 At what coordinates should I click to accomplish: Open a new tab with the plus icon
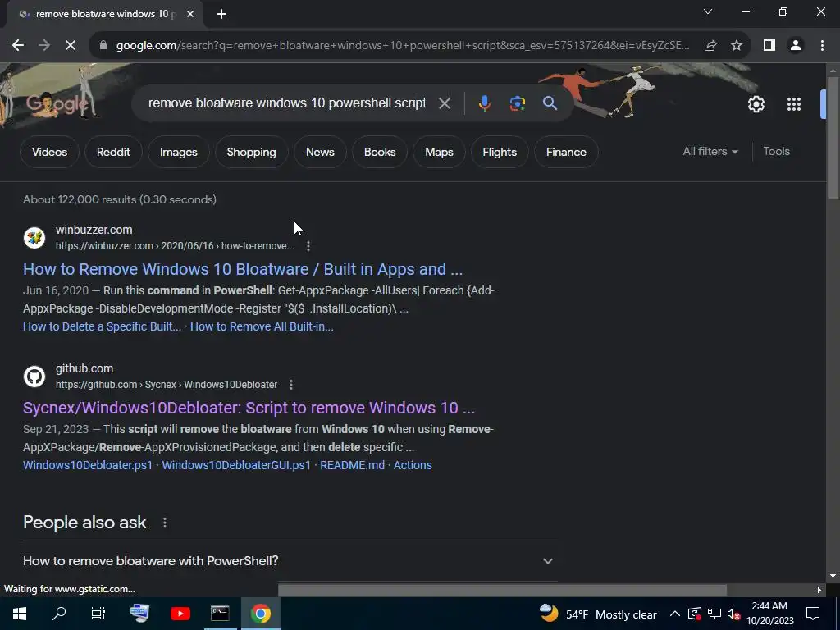(221, 14)
